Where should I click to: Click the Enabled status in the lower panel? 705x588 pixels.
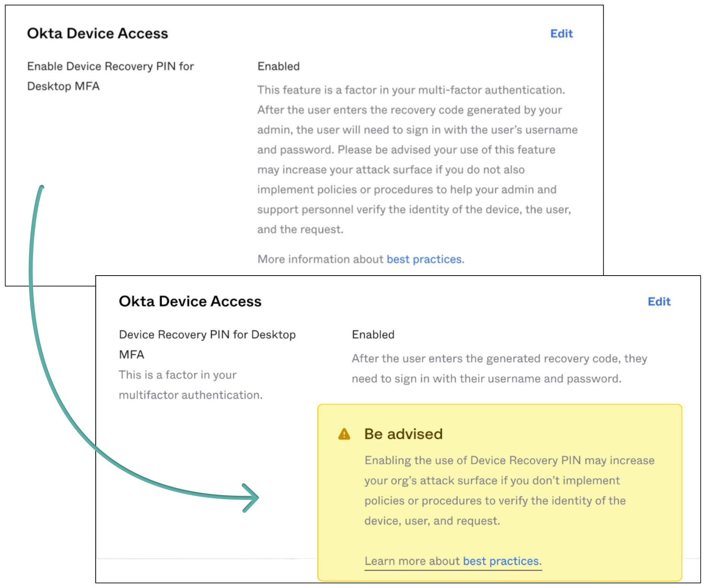point(373,335)
